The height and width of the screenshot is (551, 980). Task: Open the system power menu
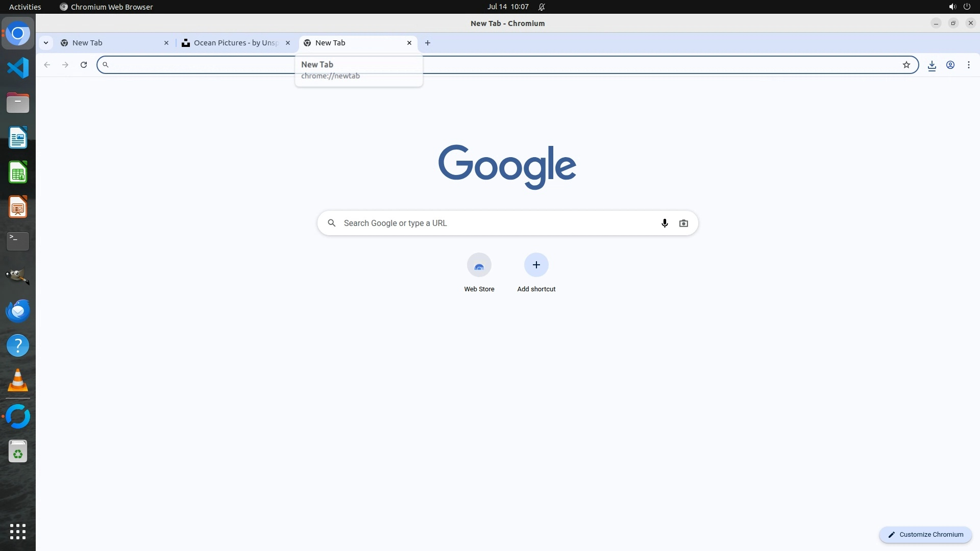(x=967, y=7)
